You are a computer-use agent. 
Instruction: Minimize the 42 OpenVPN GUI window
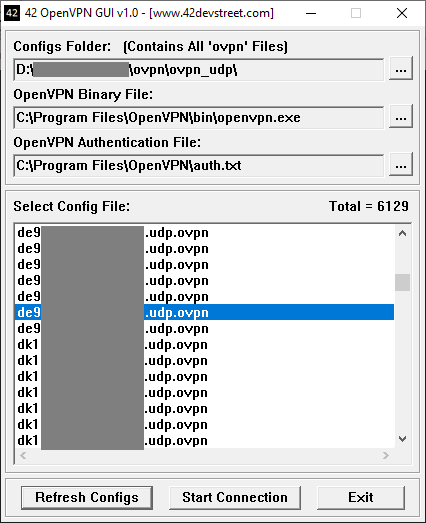(311, 13)
